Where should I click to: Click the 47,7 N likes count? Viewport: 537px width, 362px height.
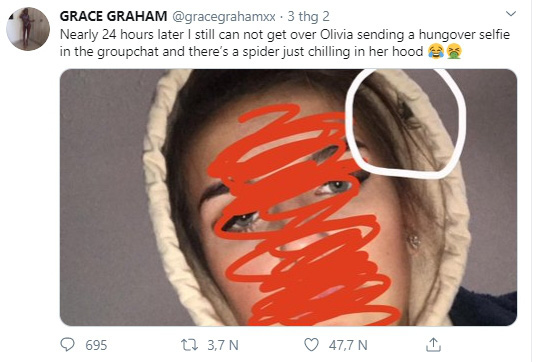click(x=348, y=345)
